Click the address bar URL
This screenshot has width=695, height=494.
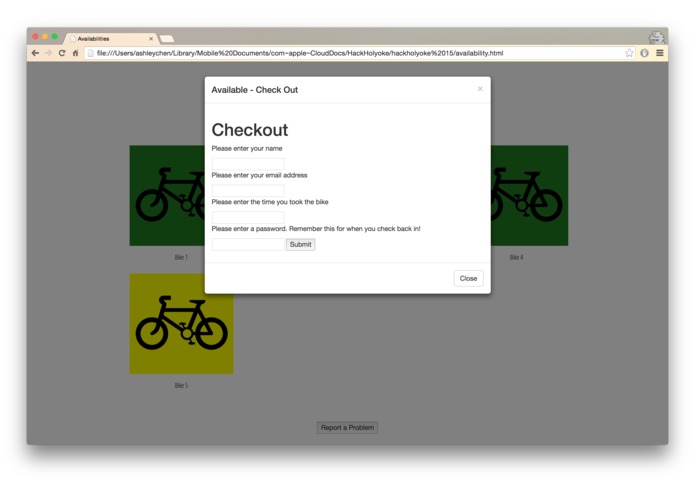pos(300,53)
